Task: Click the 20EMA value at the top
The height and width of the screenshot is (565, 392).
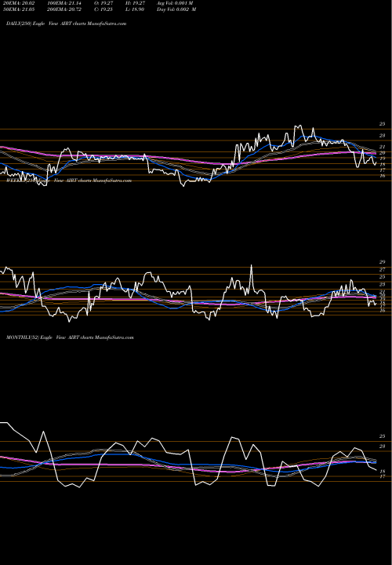Action: pos(18,3)
